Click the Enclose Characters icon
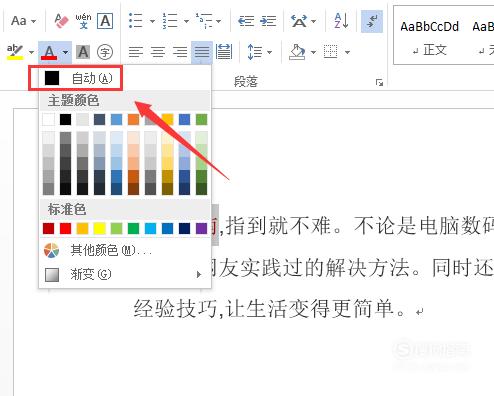Image resolution: width=494 pixels, height=396 pixels. (x=105, y=52)
